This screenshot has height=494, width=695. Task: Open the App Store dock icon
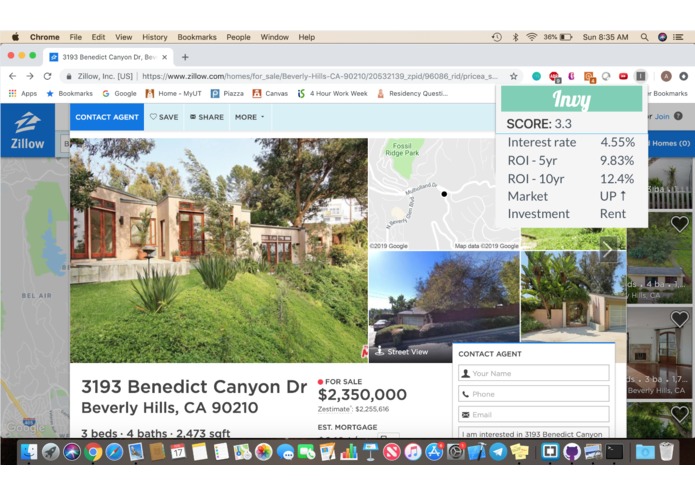point(434,452)
